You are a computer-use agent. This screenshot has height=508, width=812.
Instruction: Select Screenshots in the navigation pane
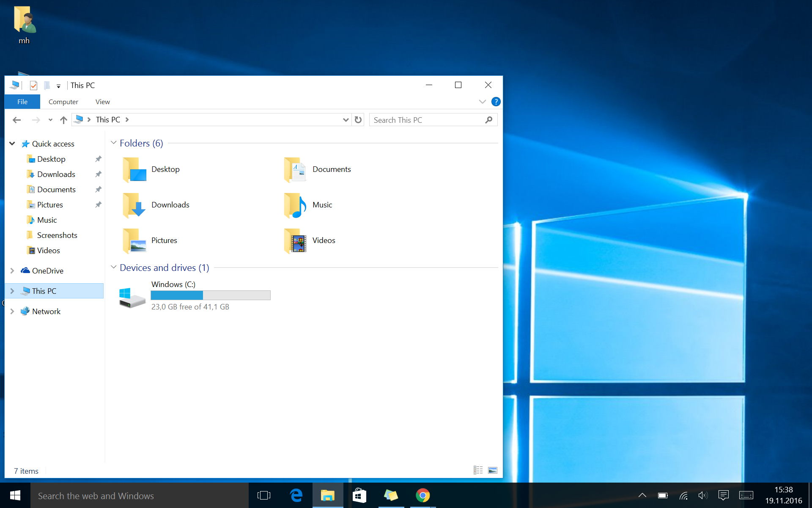(x=57, y=235)
